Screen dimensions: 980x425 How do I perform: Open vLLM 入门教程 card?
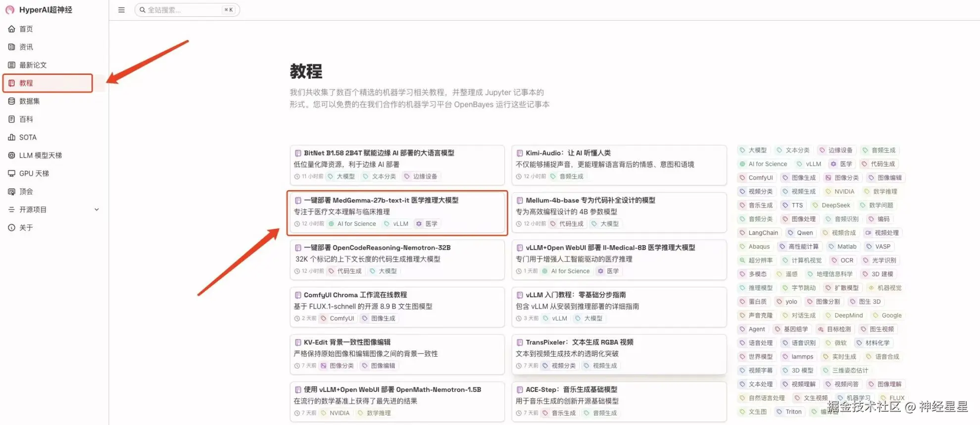pyautogui.click(x=619, y=307)
